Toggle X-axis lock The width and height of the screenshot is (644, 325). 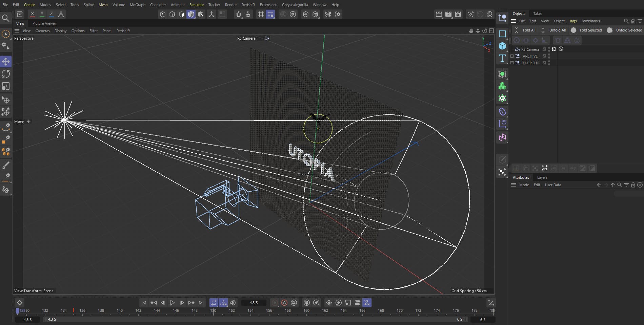pyautogui.click(x=32, y=14)
